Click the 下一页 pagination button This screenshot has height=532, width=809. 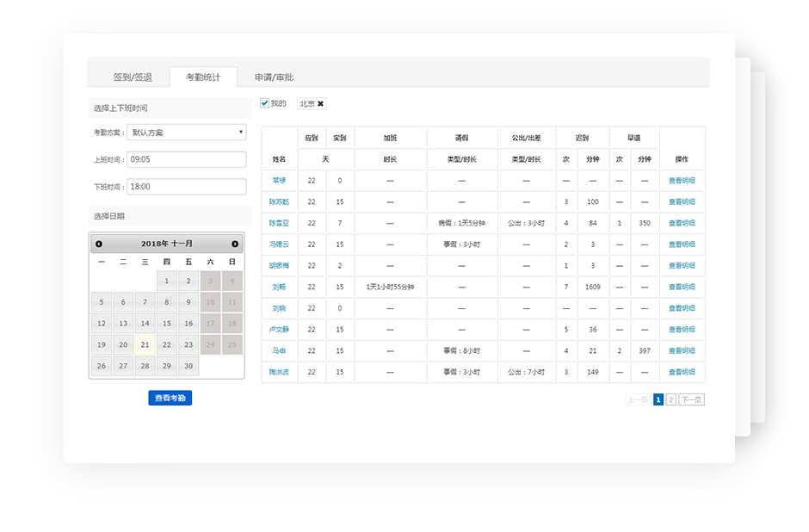(x=691, y=400)
